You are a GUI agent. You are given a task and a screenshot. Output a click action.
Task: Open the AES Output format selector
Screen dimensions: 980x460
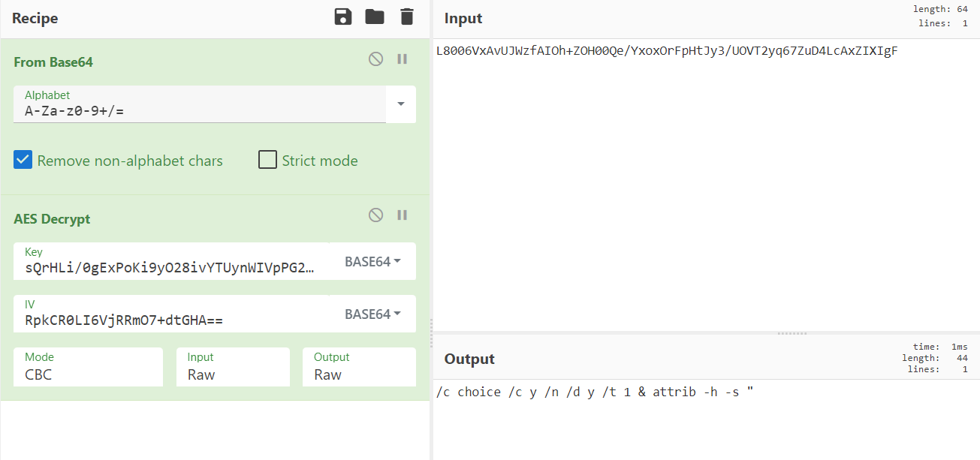click(358, 367)
